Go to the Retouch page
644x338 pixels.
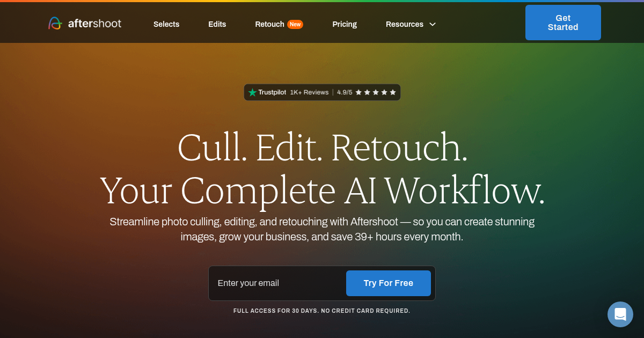(x=269, y=24)
